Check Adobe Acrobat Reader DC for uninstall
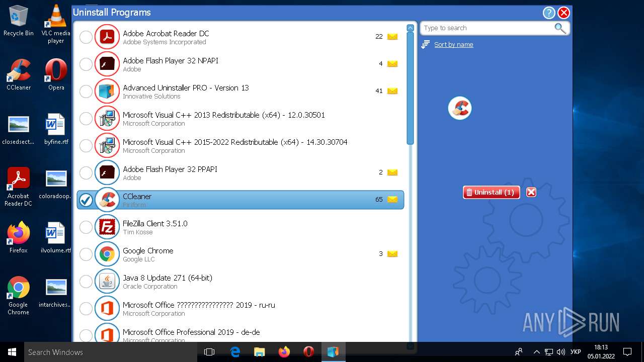Image resolution: width=644 pixels, height=362 pixels. (x=86, y=37)
